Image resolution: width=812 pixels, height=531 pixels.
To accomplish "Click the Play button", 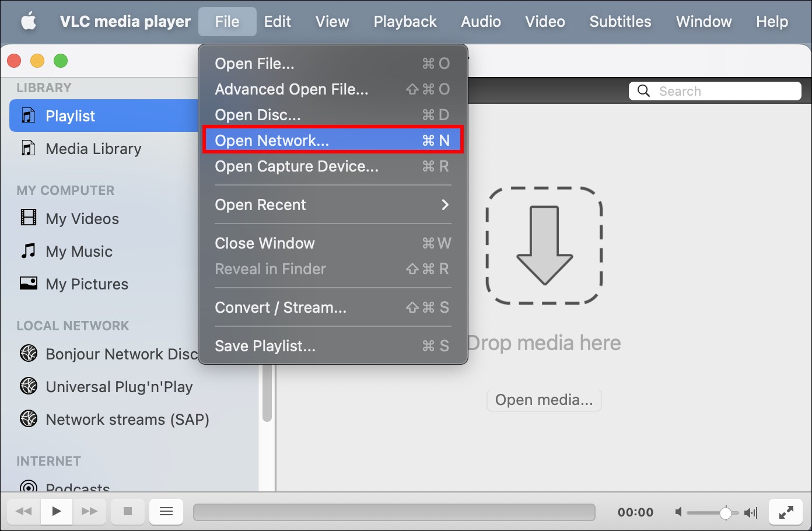I will (56, 512).
